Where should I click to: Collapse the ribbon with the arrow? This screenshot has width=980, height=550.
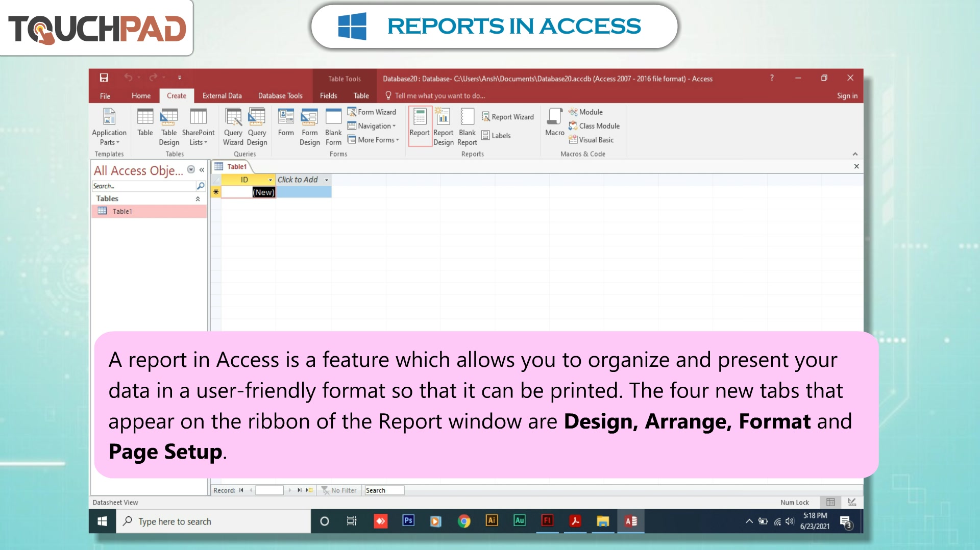point(855,154)
